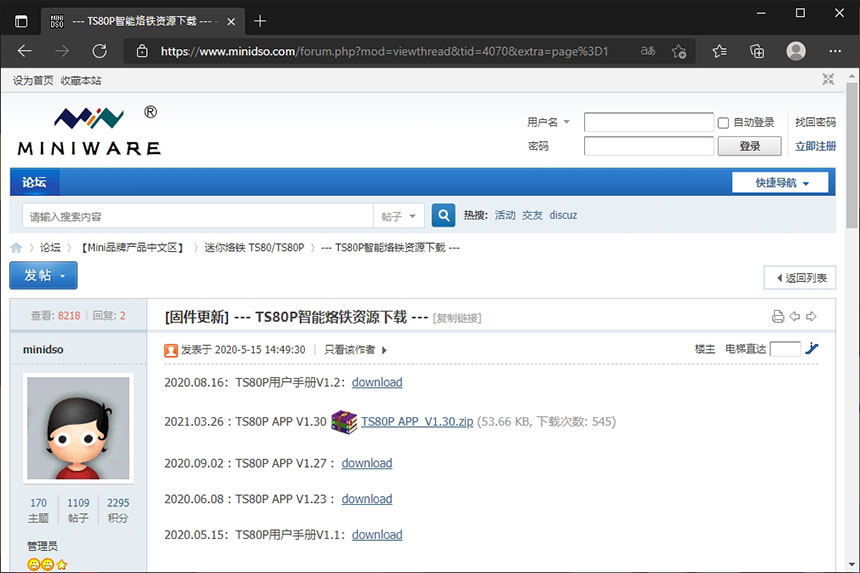Expand the 用户名 login type dropdown
Screen dimensions: 860x573
tap(567, 122)
